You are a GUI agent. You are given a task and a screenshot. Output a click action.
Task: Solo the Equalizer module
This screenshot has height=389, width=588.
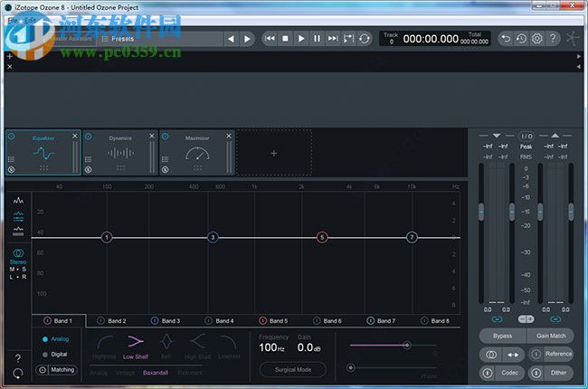tap(11, 169)
